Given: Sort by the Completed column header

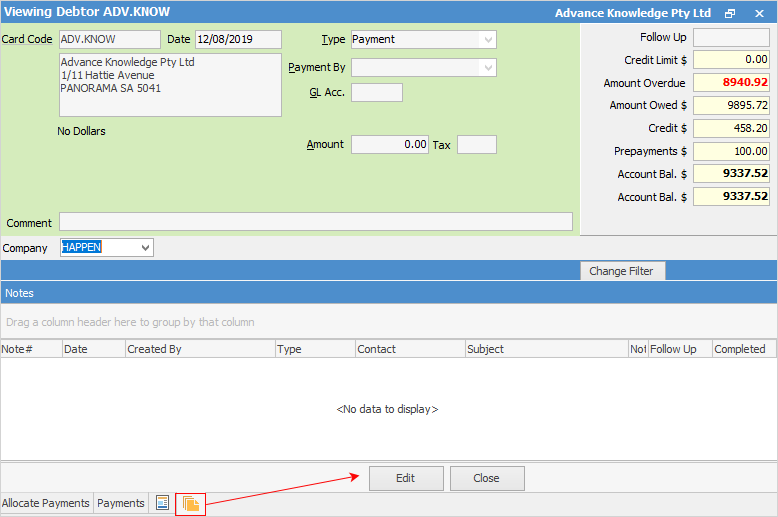Looking at the screenshot, I should tap(744, 349).
